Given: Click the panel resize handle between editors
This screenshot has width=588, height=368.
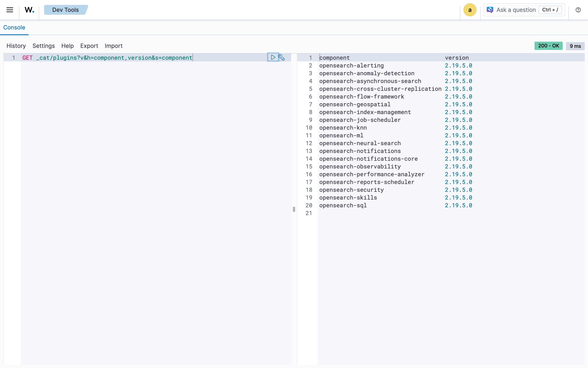Looking at the screenshot, I should click(294, 209).
